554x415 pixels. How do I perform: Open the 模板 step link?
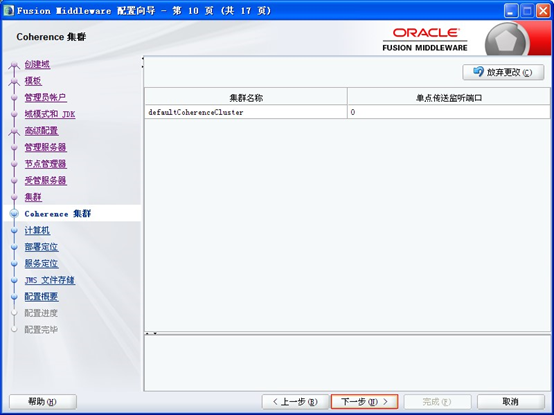tap(33, 81)
